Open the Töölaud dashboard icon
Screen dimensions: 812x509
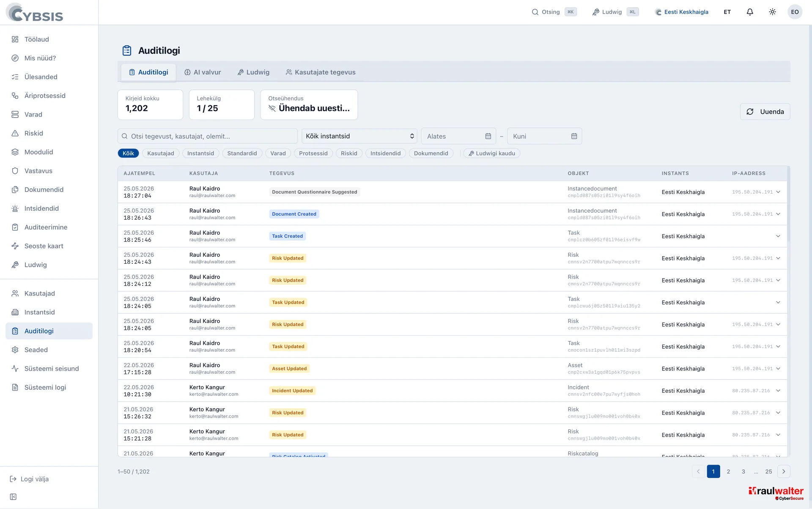[15, 39]
